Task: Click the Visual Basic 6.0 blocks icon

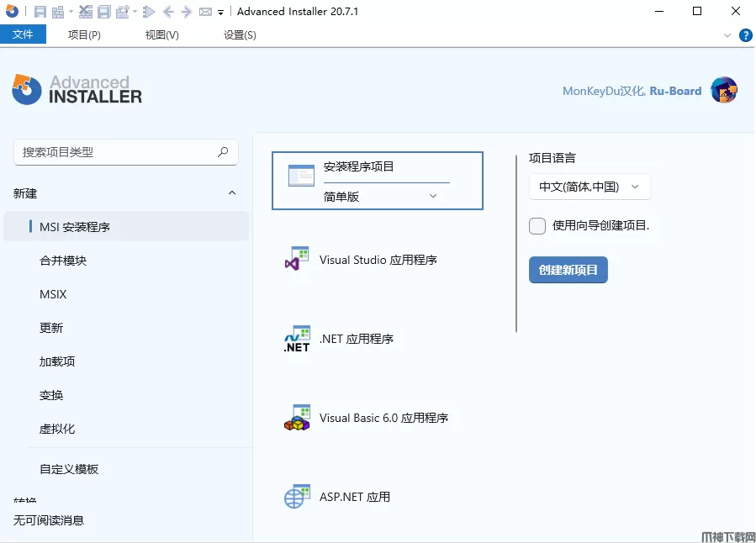Action: coord(297,418)
